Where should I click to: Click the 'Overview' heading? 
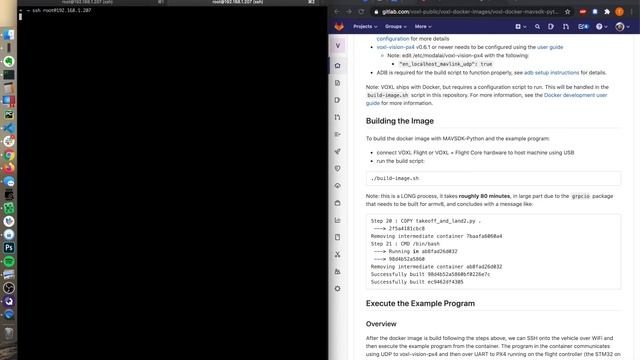[381, 324]
